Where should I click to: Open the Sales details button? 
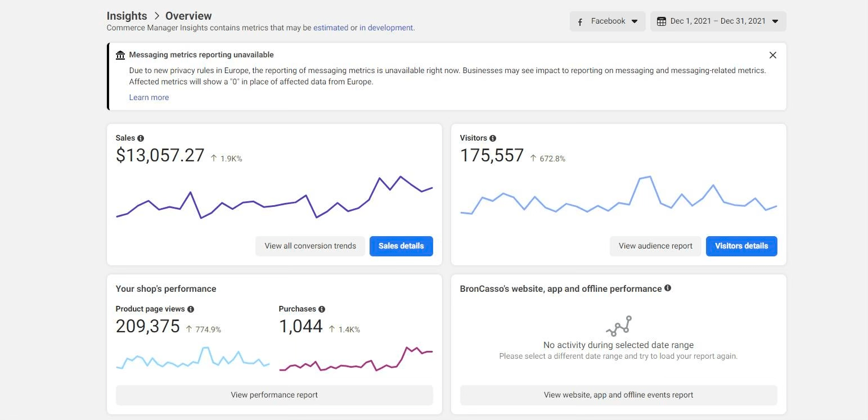[x=401, y=246]
